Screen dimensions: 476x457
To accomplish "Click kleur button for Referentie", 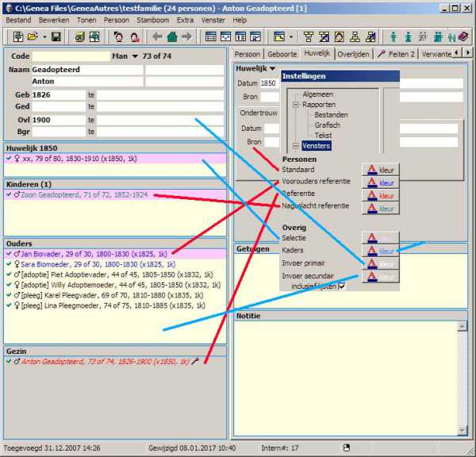I will pos(380,195).
